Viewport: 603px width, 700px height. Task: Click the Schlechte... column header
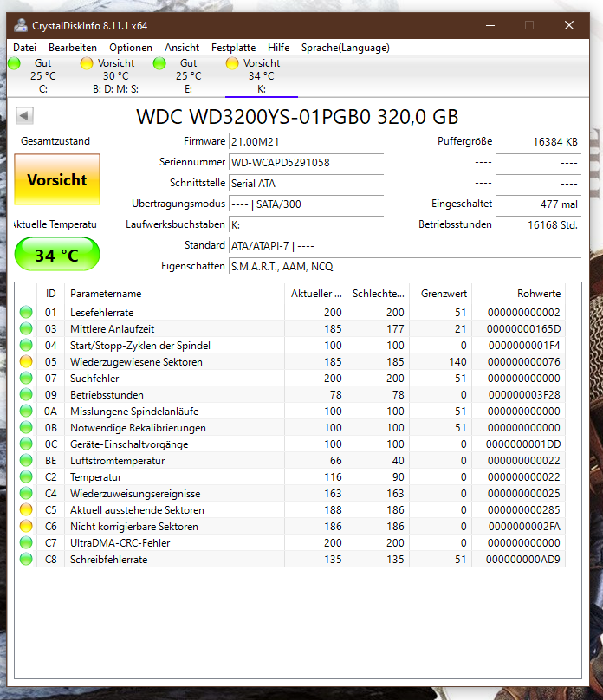tap(379, 294)
